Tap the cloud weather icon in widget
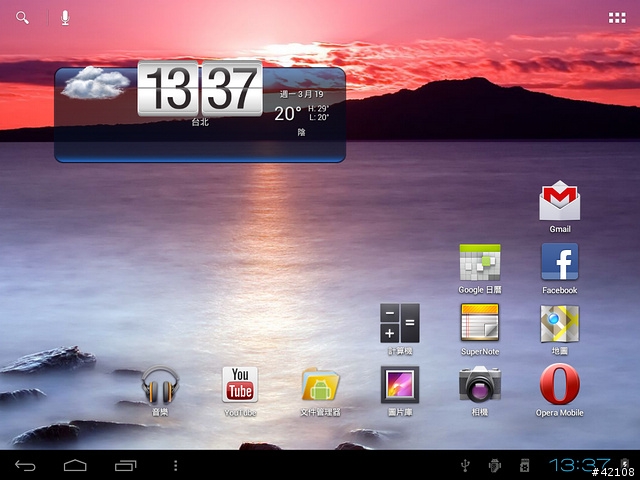The height and width of the screenshot is (480, 640). (x=96, y=83)
